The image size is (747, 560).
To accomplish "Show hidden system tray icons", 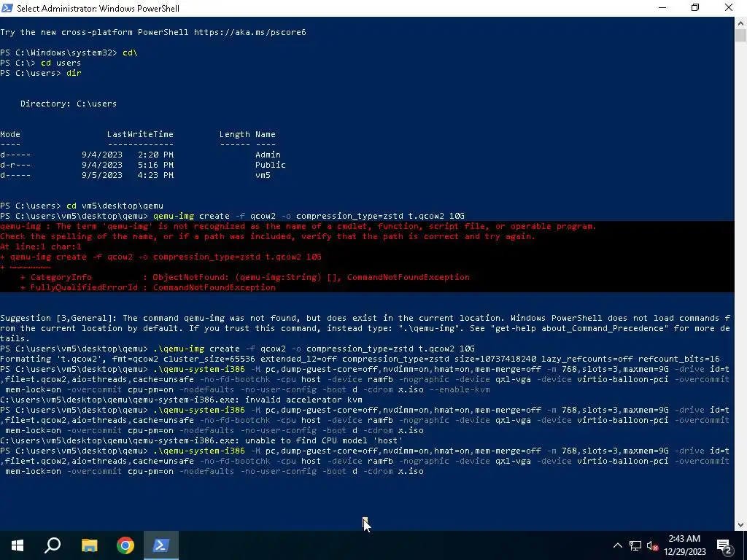I will [617, 545].
